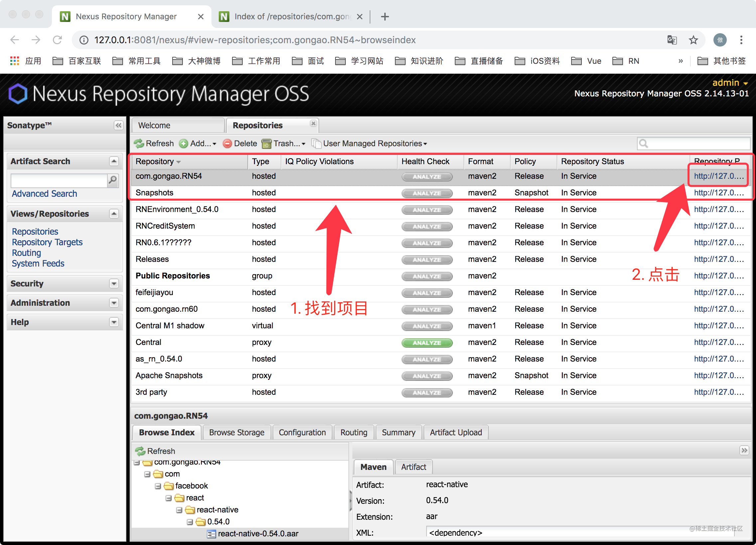
Task: Click the repository search input field
Action: [x=693, y=144]
